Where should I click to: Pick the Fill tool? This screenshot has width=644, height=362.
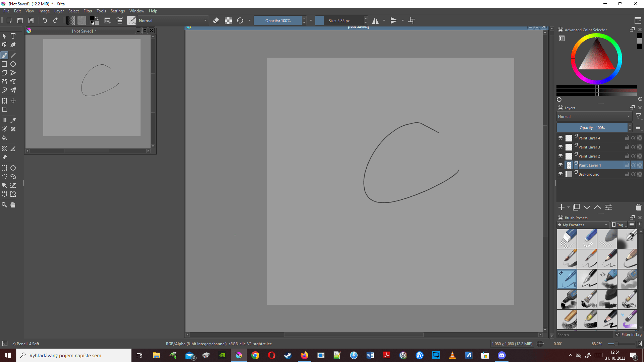click(x=4, y=138)
